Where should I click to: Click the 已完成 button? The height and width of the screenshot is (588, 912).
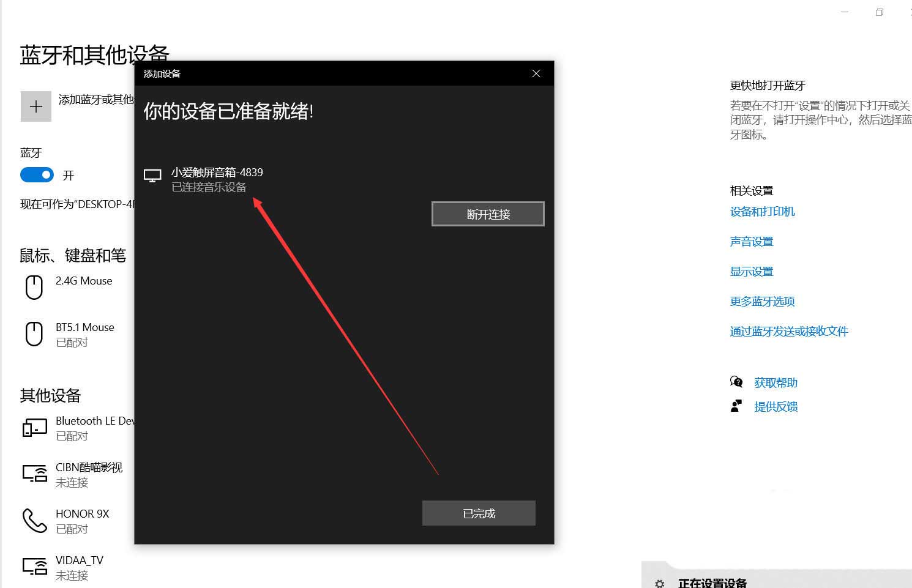click(479, 513)
